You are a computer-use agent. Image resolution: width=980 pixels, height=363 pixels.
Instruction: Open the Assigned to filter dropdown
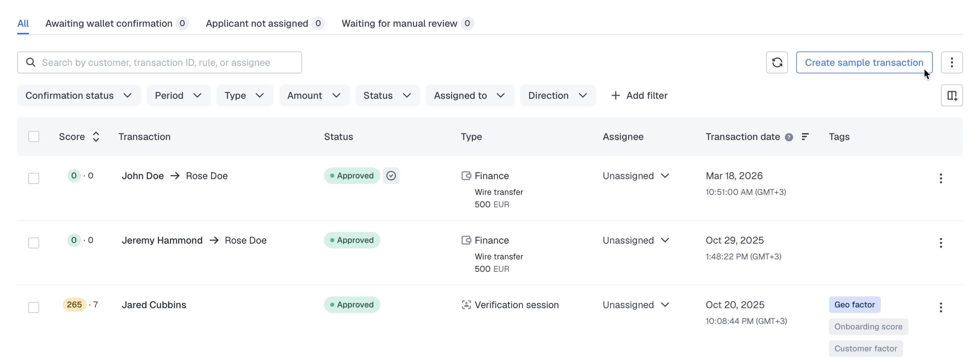pos(469,96)
